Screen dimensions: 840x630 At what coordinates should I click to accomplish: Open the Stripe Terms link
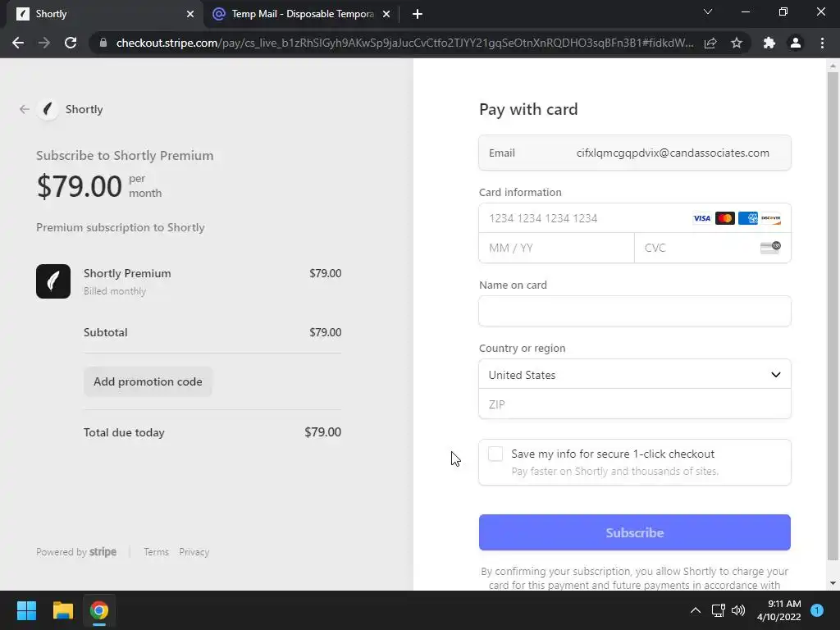tap(156, 552)
